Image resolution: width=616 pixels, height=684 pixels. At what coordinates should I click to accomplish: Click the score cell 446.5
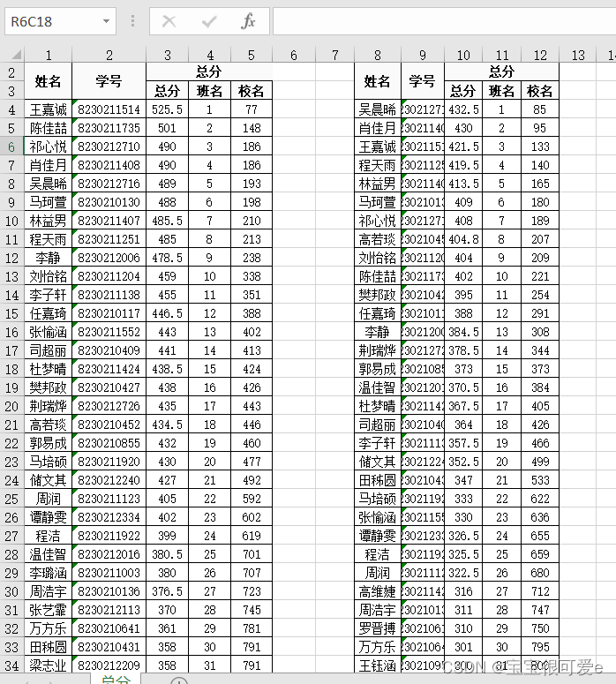167,313
